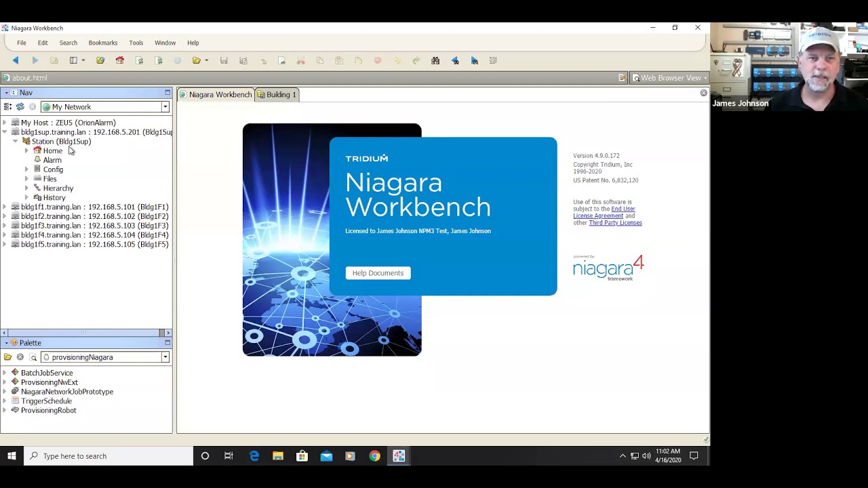Click the Bookmark icon in the address bar
This screenshot has height=488, width=868.
point(622,78)
